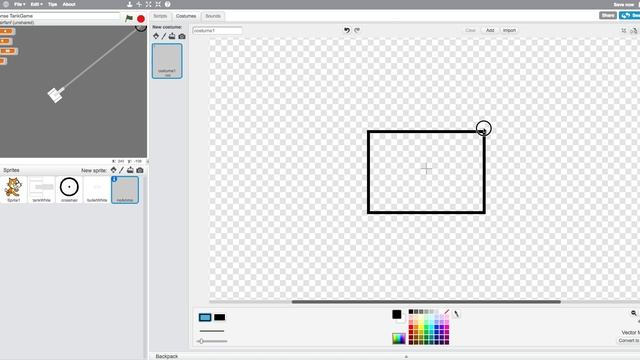Screen dimensions: 640x360
Task: Select the costume1 thumbnail
Action: [167, 61]
